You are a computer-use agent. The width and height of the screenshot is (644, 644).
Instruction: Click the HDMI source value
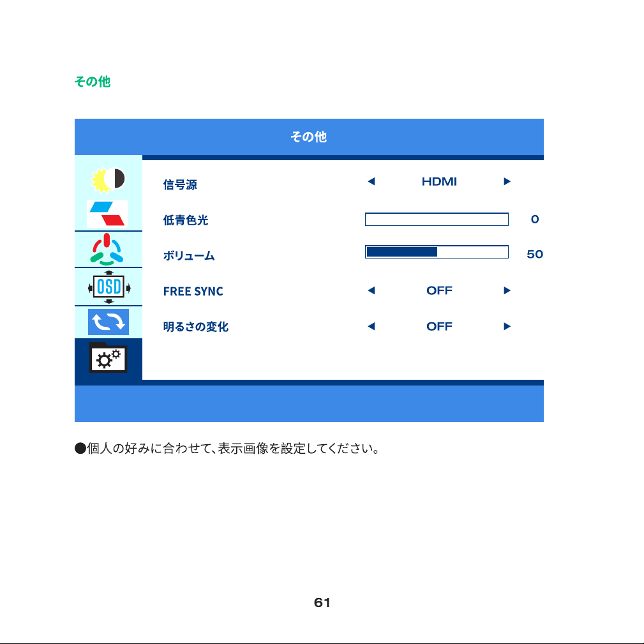click(439, 181)
